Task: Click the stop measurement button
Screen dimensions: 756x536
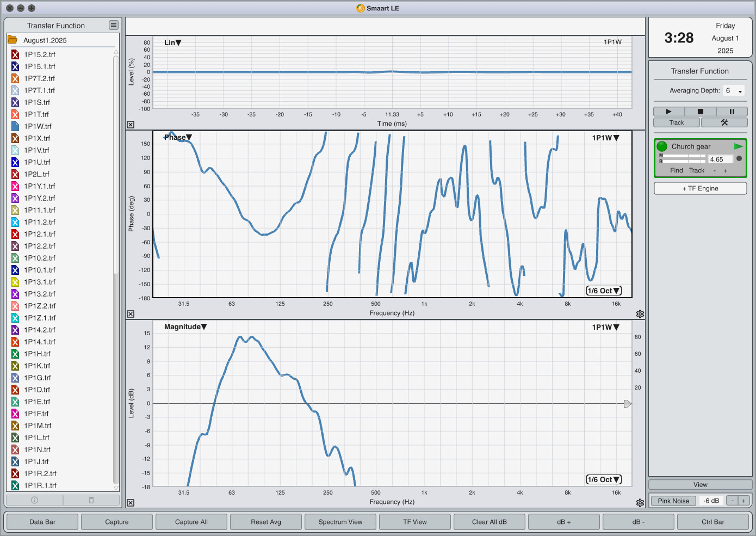Action: click(700, 112)
